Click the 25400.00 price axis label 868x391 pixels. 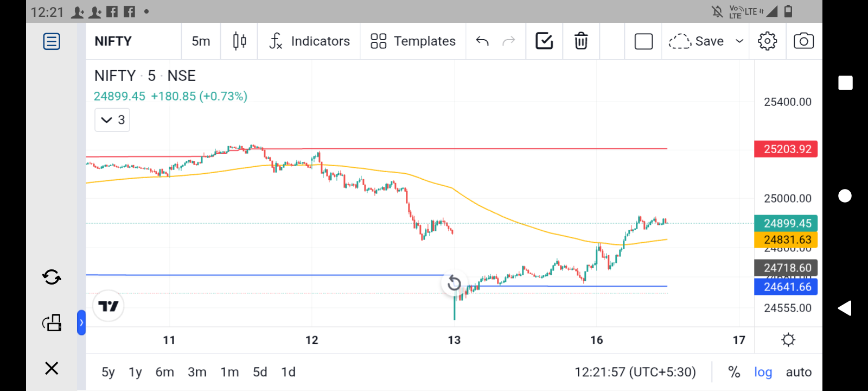[x=788, y=102]
